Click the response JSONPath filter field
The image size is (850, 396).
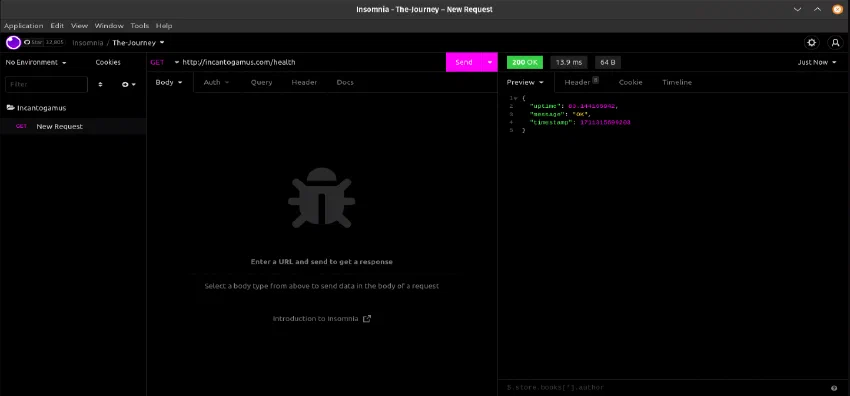[666, 388]
